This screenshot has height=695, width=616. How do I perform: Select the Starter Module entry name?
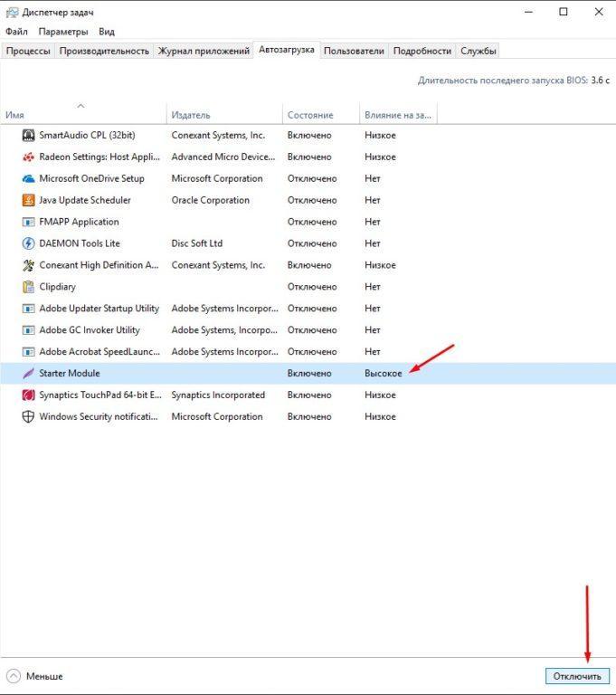click(70, 373)
